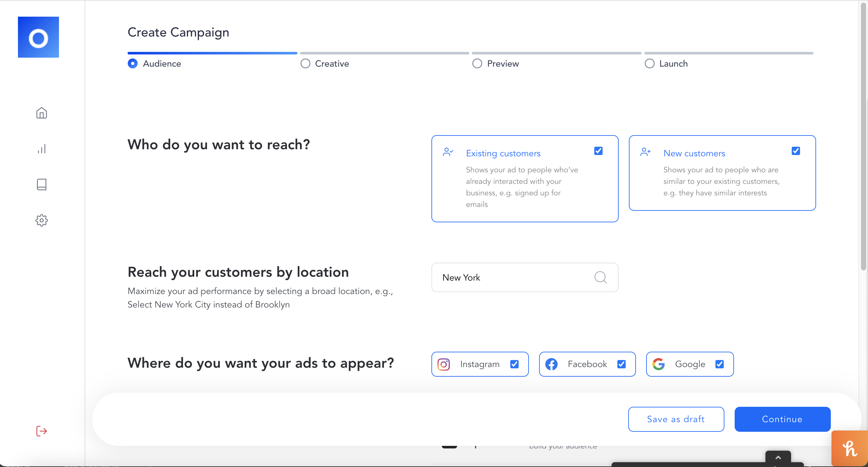Click the Preview step label
Screen dimensions: 868x467
tap(503, 64)
